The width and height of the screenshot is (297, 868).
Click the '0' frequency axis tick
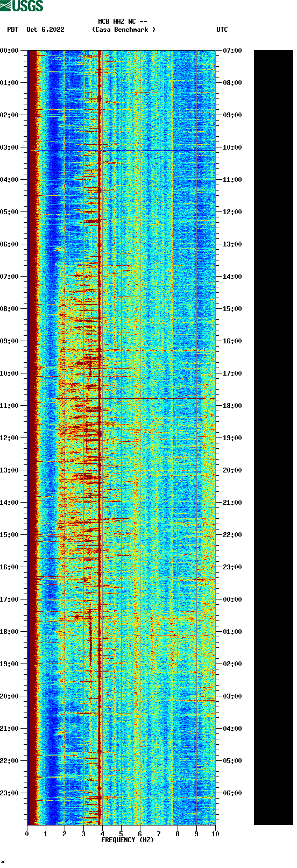click(27, 834)
